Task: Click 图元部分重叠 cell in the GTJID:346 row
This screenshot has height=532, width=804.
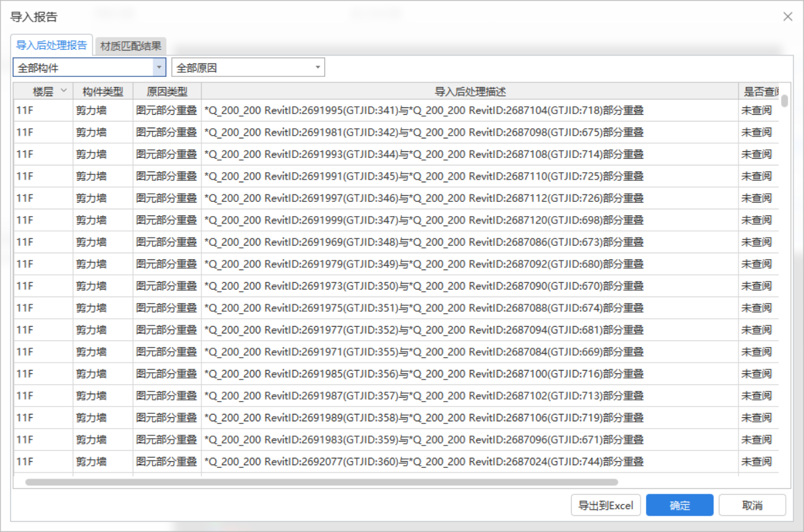Action: click(x=167, y=198)
